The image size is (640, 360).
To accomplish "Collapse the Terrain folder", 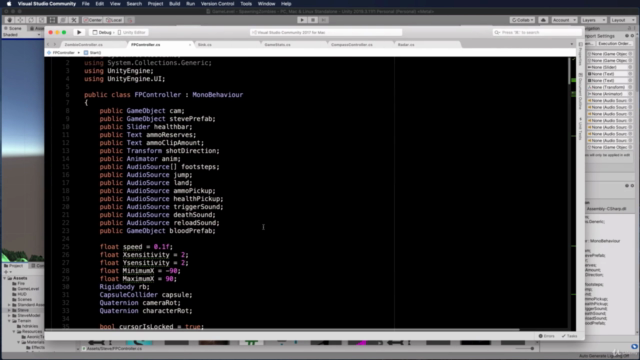I will [9, 321].
